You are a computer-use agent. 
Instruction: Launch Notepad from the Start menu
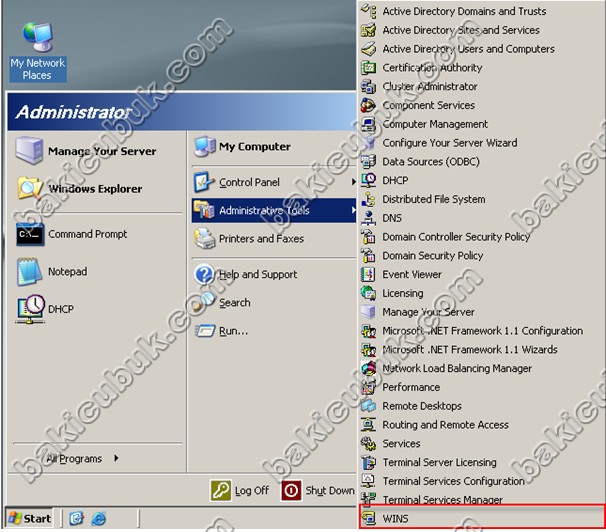click(97, 272)
